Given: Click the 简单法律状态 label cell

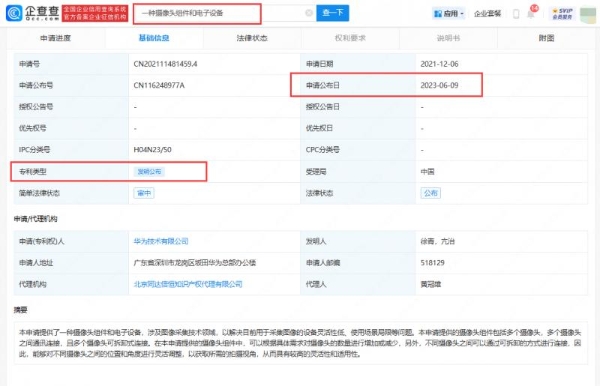Looking at the screenshot, I should click(71, 193).
